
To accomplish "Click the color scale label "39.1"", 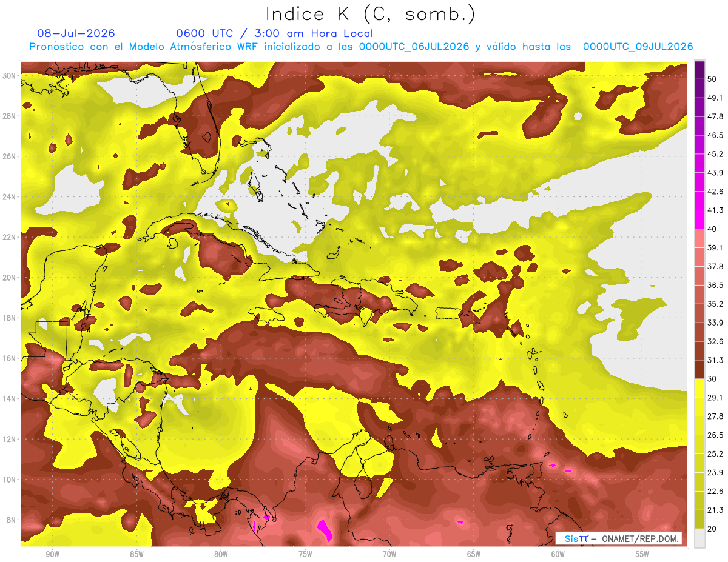I will pos(715,248).
